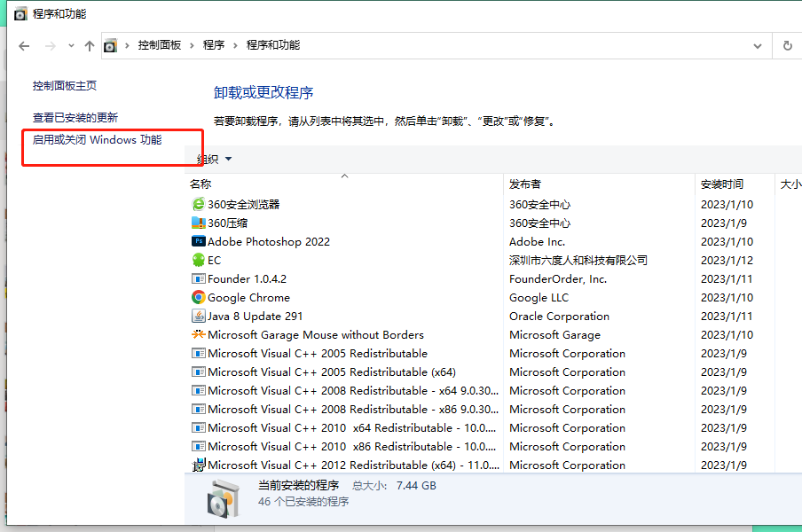The height and width of the screenshot is (532, 802).
Task: Select the Google Chrome icon
Action: [199, 297]
